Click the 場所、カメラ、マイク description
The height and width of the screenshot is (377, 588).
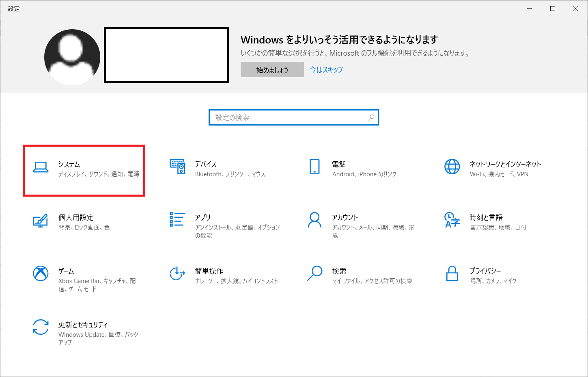[493, 281]
